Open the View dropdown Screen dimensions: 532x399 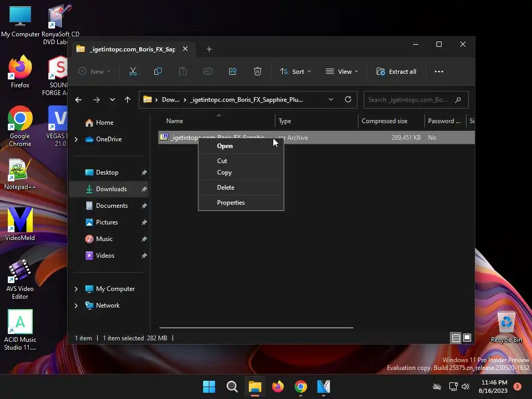(x=342, y=72)
